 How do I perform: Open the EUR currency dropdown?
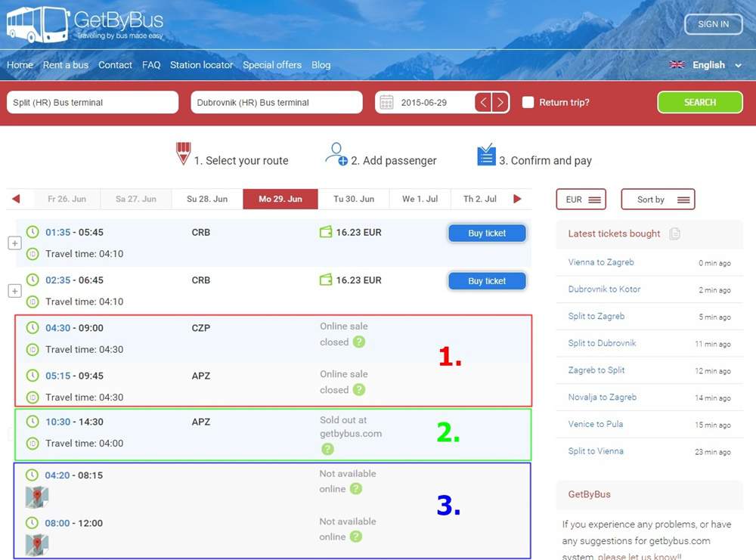(x=581, y=200)
